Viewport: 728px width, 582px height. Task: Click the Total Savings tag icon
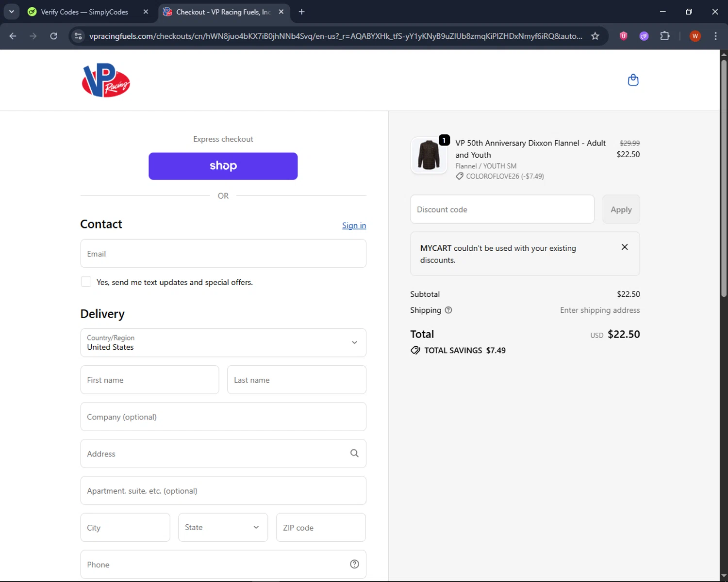click(415, 350)
